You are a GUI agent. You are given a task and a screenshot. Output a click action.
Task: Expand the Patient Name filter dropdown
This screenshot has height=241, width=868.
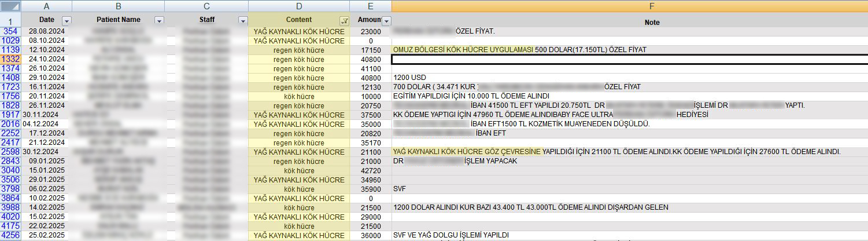(159, 20)
